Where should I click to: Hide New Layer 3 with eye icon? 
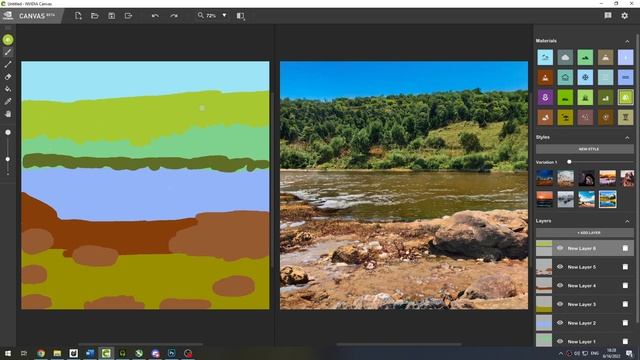[x=560, y=304]
